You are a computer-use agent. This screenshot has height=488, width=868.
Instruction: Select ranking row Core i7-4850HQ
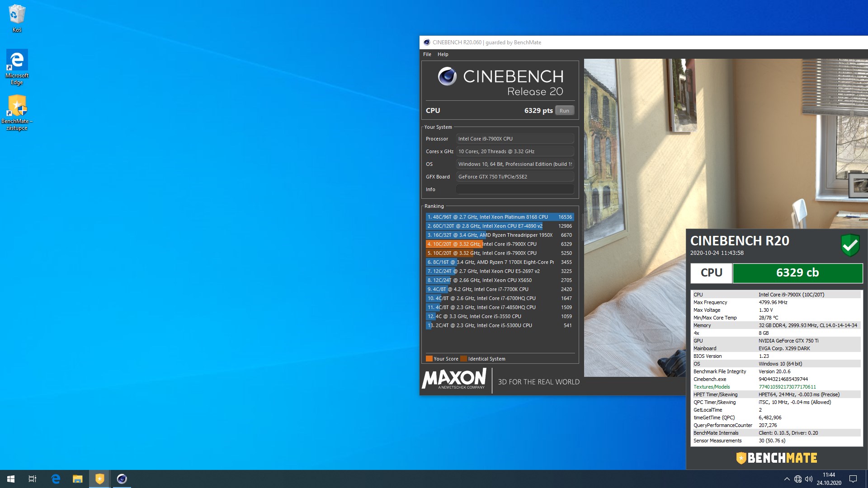(x=500, y=307)
